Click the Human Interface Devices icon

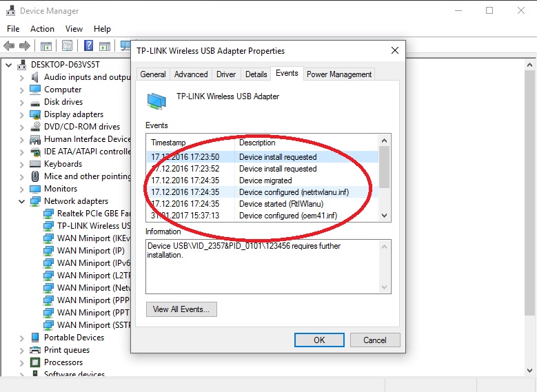(35, 139)
